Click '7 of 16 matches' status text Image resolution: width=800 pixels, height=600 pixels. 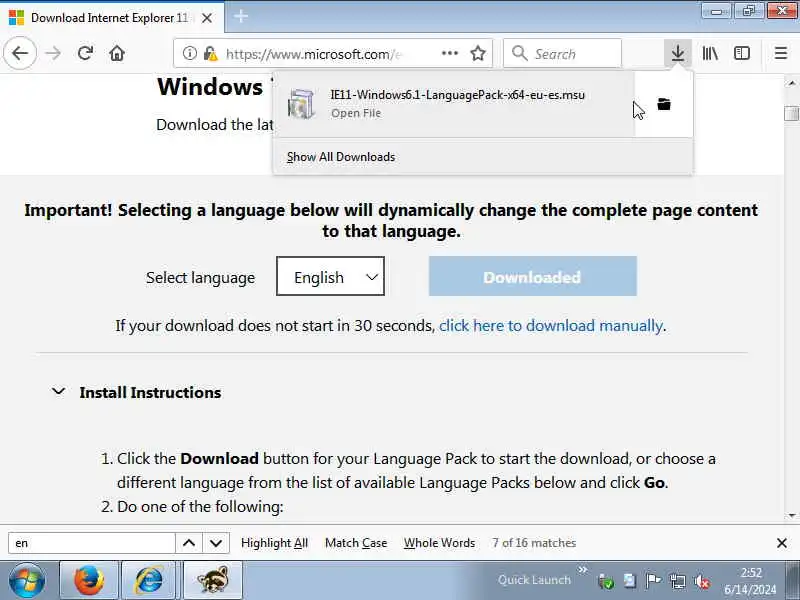click(x=534, y=543)
